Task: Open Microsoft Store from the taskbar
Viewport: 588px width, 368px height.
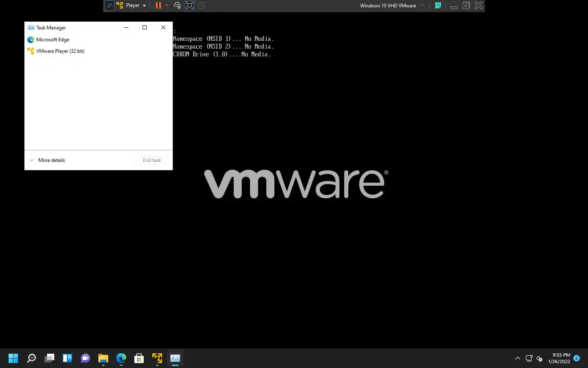Action: (139, 359)
